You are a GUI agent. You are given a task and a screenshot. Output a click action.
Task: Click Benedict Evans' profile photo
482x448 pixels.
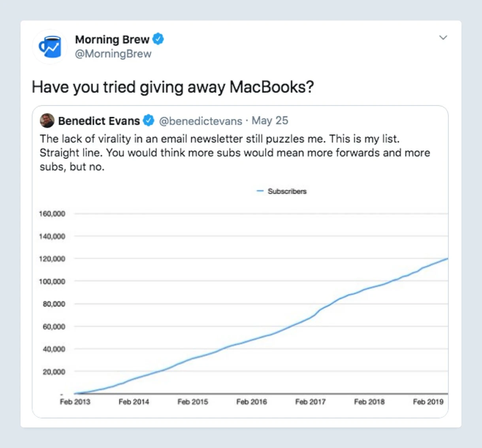click(x=47, y=120)
